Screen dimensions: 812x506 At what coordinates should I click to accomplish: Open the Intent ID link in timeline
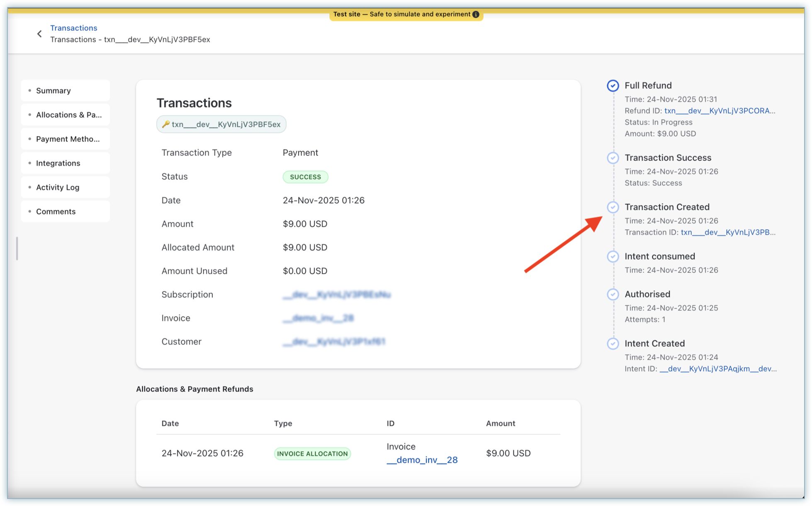pos(717,369)
